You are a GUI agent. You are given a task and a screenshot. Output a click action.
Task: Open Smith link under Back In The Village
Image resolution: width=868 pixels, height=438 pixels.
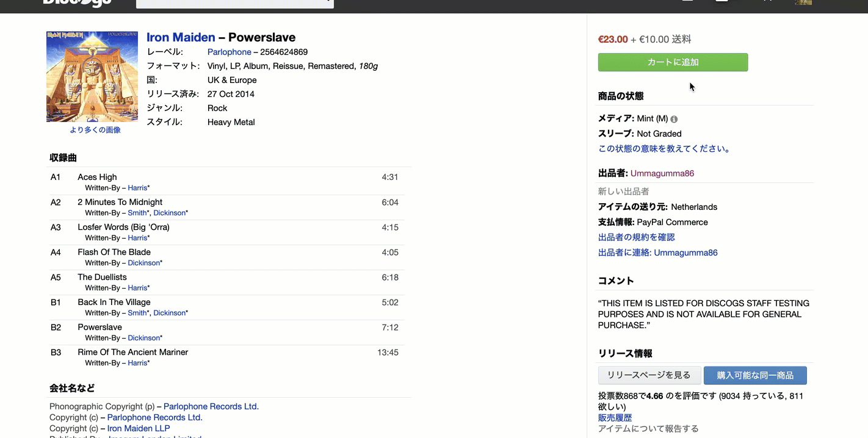pyautogui.click(x=137, y=313)
